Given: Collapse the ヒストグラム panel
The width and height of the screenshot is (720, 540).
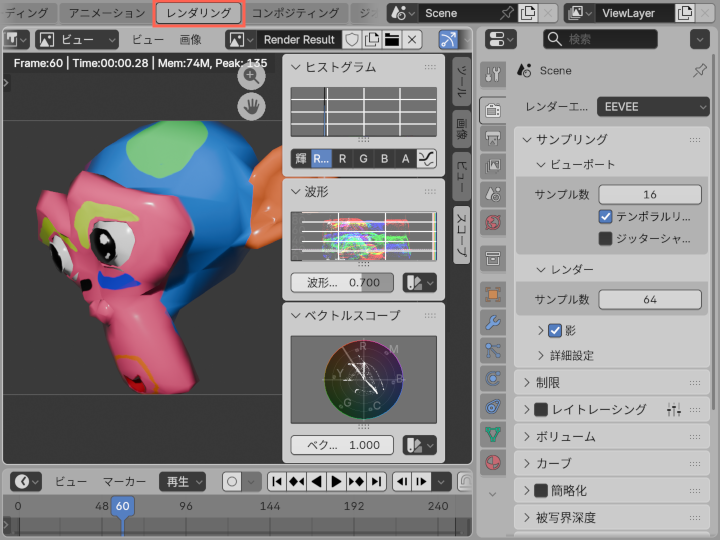Looking at the screenshot, I should coord(296,68).
